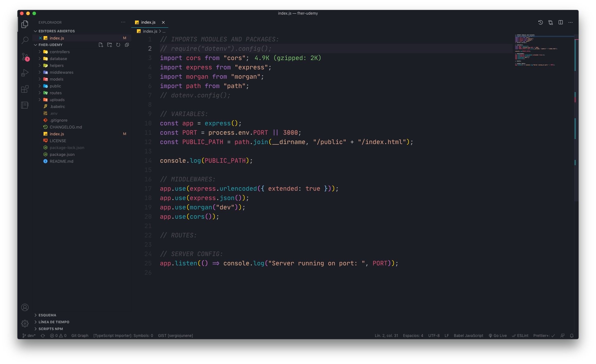Image resolution: width=596 pixels, height=364 pixels.
Task: Open the sixth activity bar panel icon
Action: [x=25, y=105]
